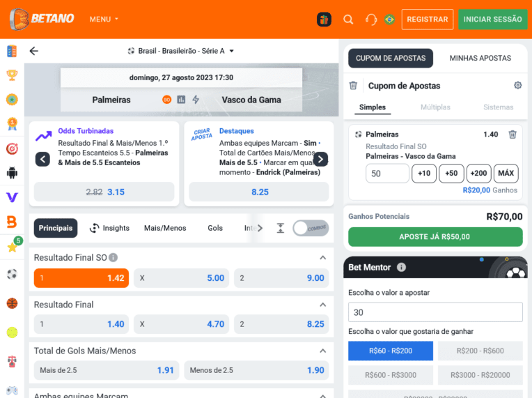Image resolution: width=532 pixels, height=398 pixels.
Task: Open the betting slip sidebar icon
Action: [x=12, y=51]
